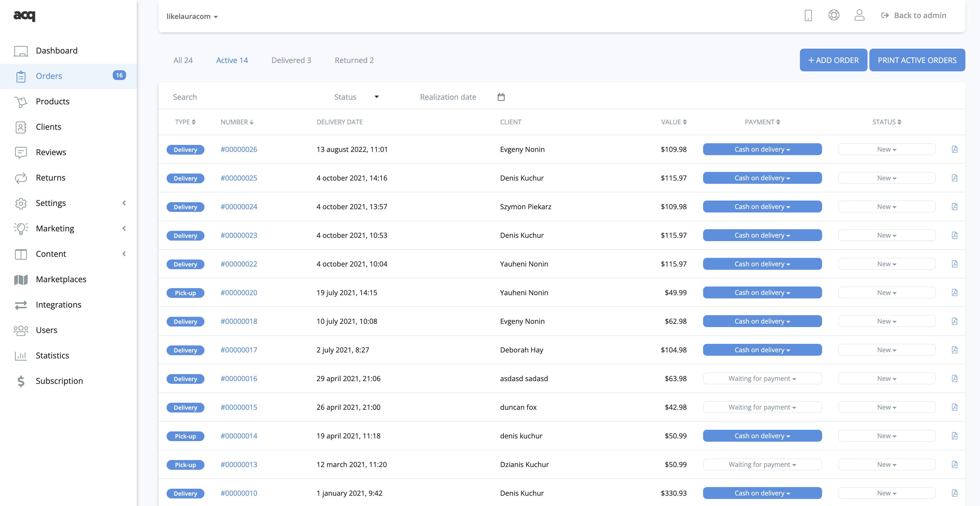Switch to the Delivered 3 tab
Image resolution: width=980 pixels, height=506 pixels.
(x=291, y=60)
